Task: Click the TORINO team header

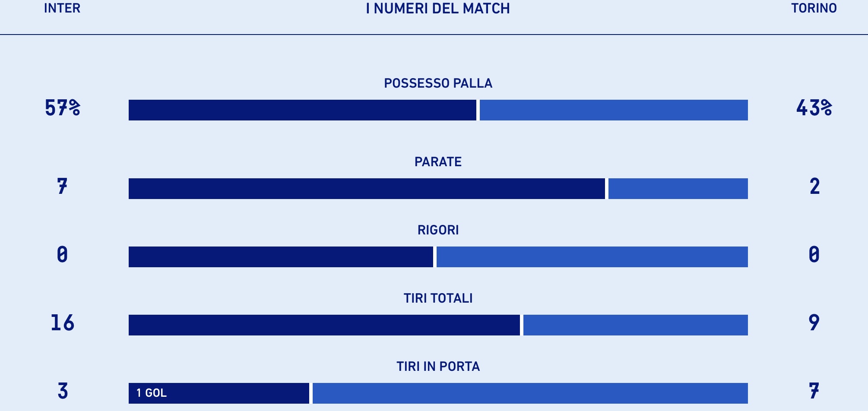Action: 814,8
